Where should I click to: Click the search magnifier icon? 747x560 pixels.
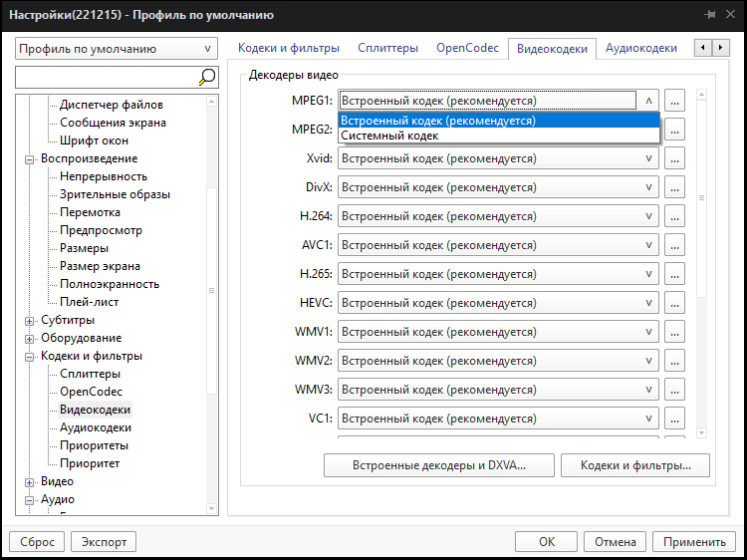[x=206, y=77]
